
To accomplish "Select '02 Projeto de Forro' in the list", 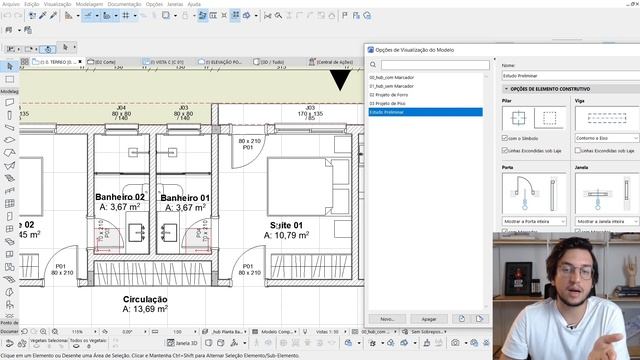I will [x=426, y=95].
